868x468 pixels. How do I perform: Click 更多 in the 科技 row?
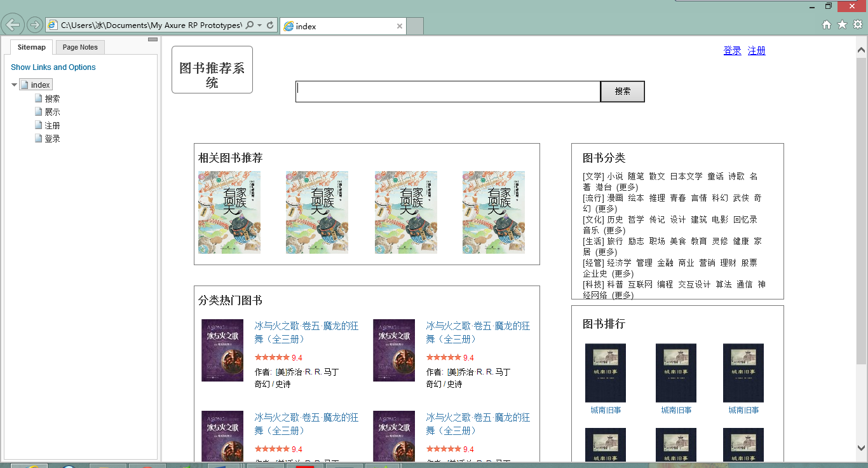(x=623, y=296)
